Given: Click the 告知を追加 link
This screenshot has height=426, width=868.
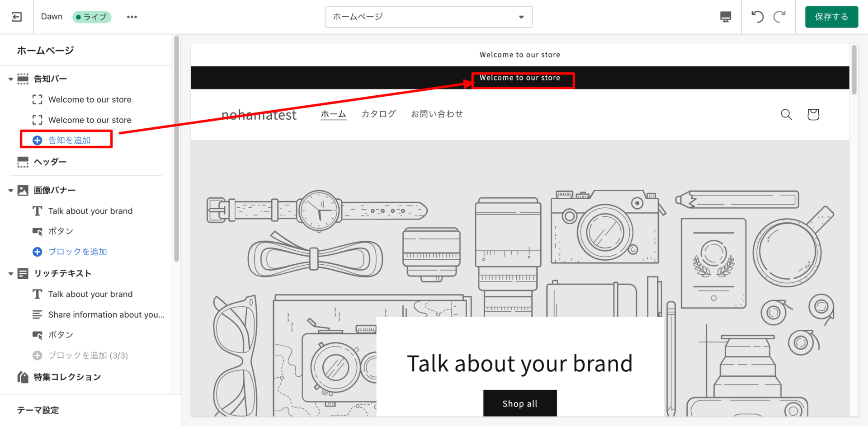Looking at the screenshot, I should pos(69,140).
